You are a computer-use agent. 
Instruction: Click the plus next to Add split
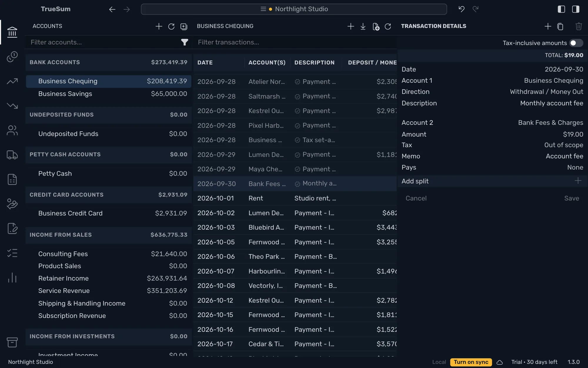coord(578,181)
